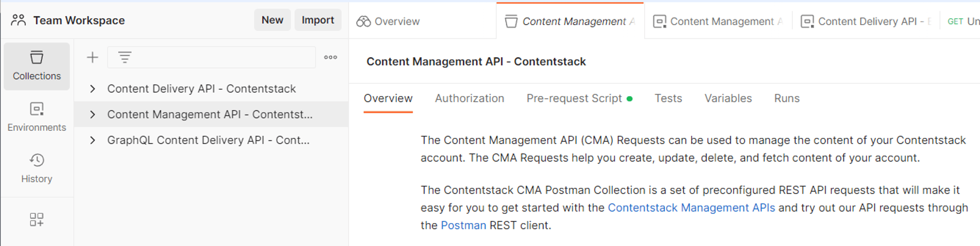The height and width of the screenshot is (246, 980).
Task: Open the Postman link in description
Action: tap(463, 226)
